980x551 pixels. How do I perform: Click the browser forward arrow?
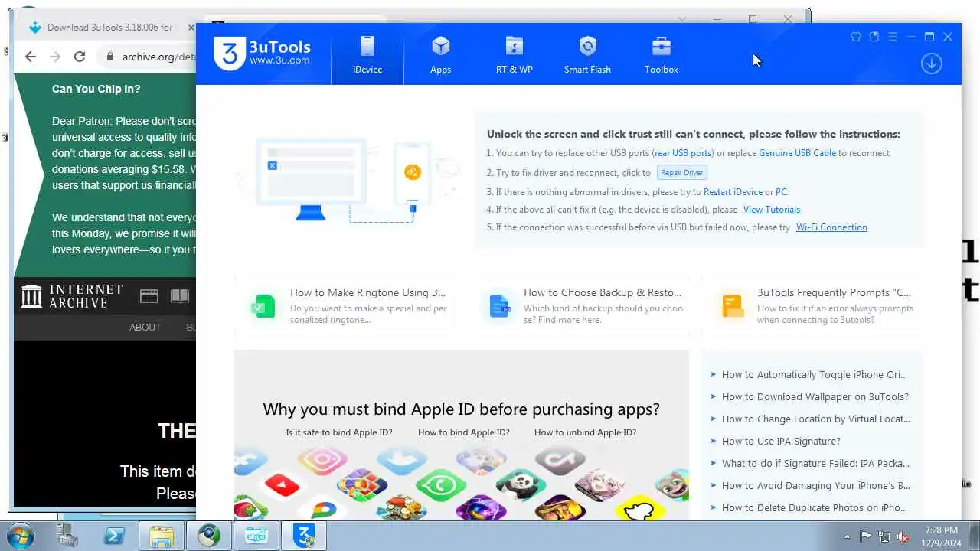[55, 57]
